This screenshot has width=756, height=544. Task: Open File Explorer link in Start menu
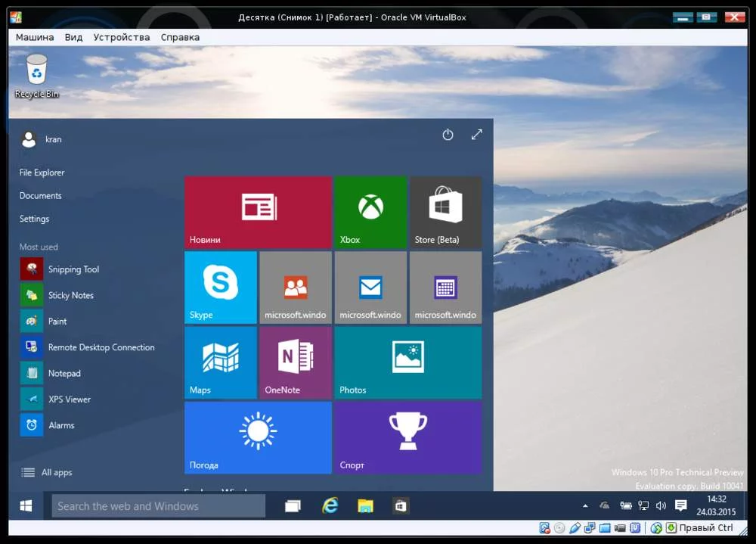click(42, 173)
